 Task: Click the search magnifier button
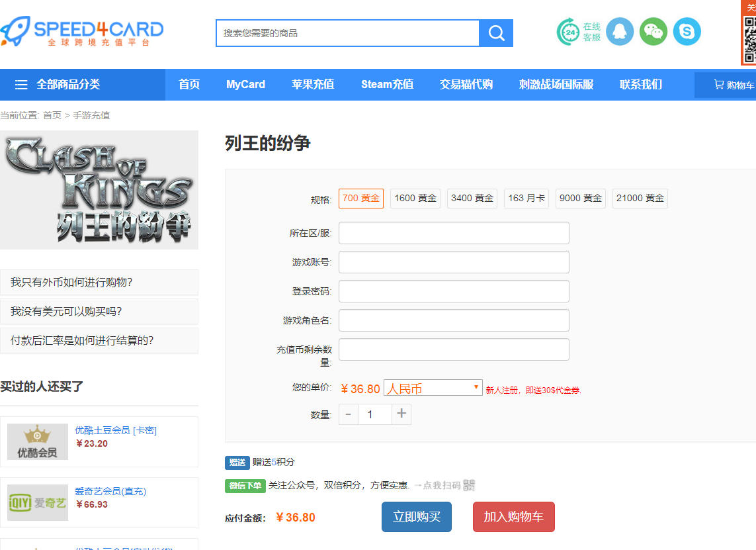[496, 33]
